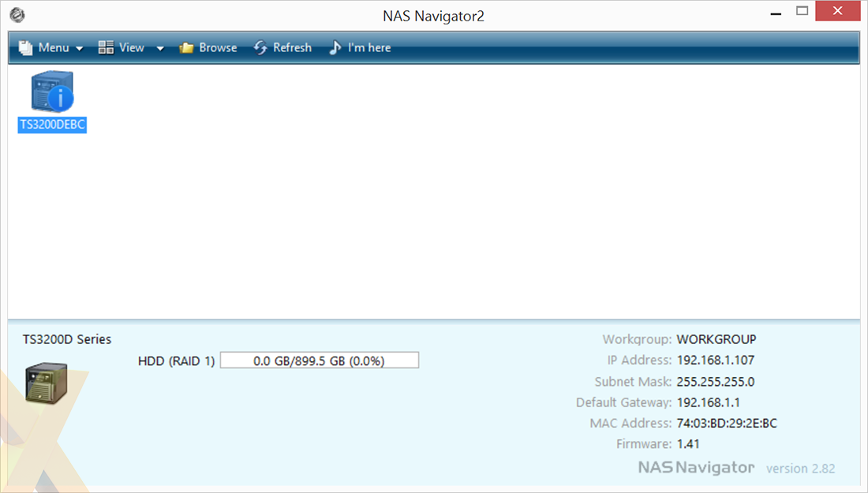This screenshot has width=868, height=493.
Task: Click the Browse folder icon
Action: [x=186, y=48]
